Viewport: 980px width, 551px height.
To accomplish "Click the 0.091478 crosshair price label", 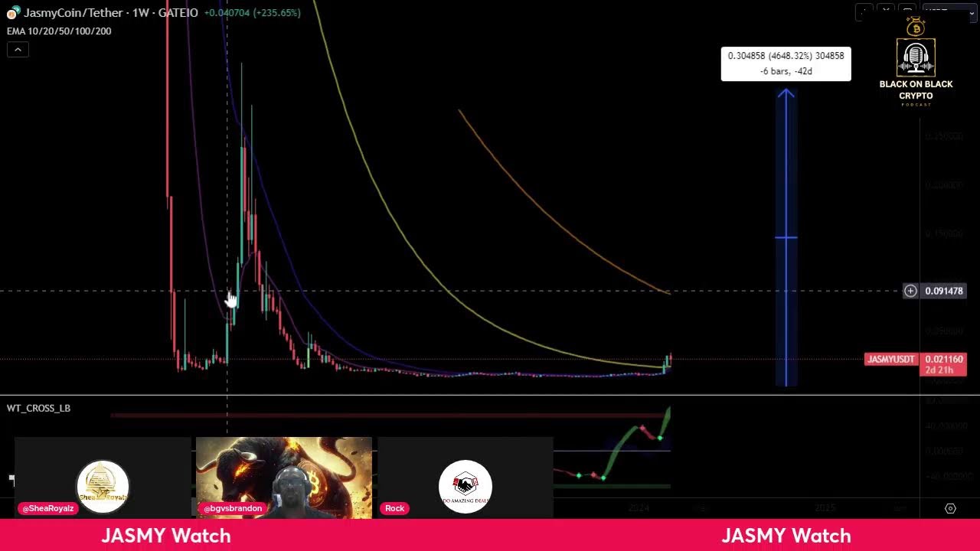I will click(x=943, y=291).
